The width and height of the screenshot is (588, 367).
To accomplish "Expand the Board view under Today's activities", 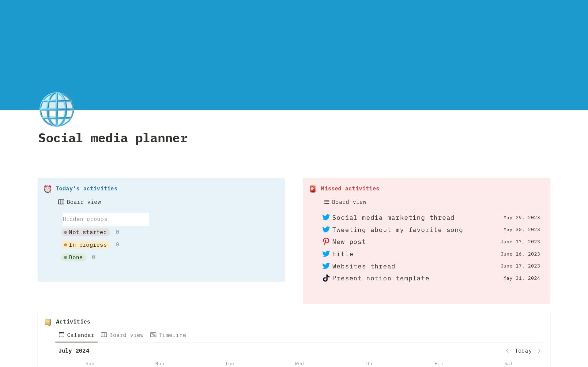I will pos(84,202).
